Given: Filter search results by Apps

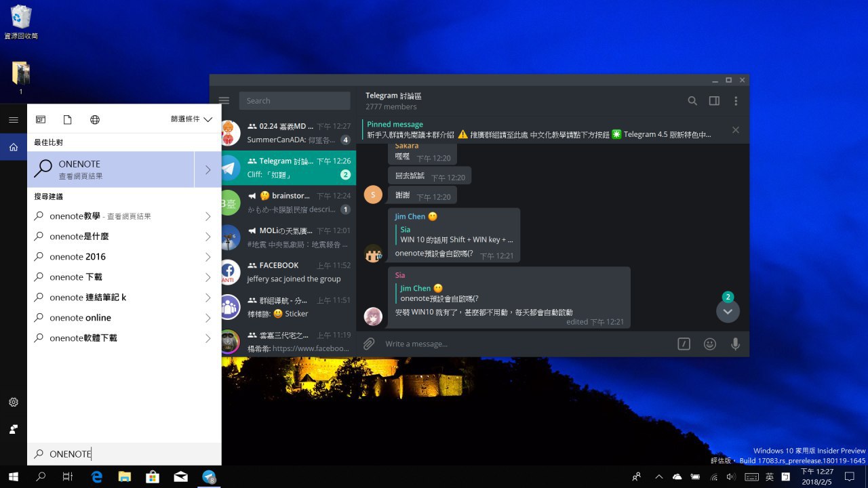Looking at the screenshot, I should tap(41, 119).
